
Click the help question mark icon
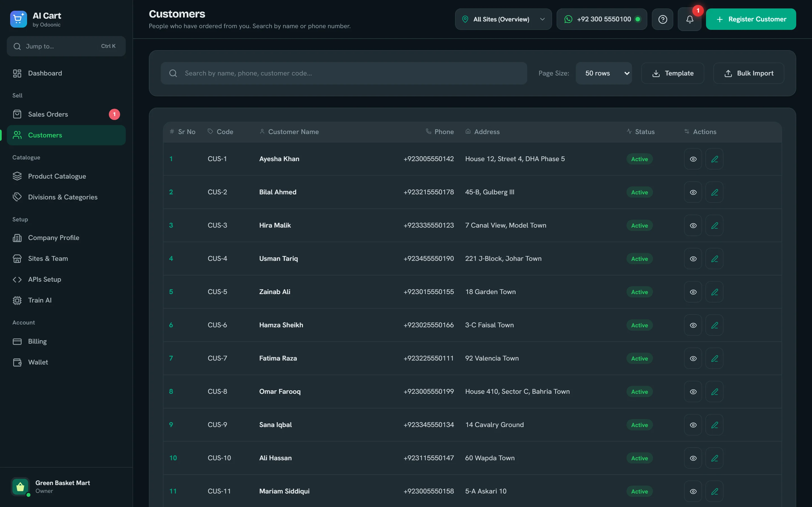(x=662, y=19)
